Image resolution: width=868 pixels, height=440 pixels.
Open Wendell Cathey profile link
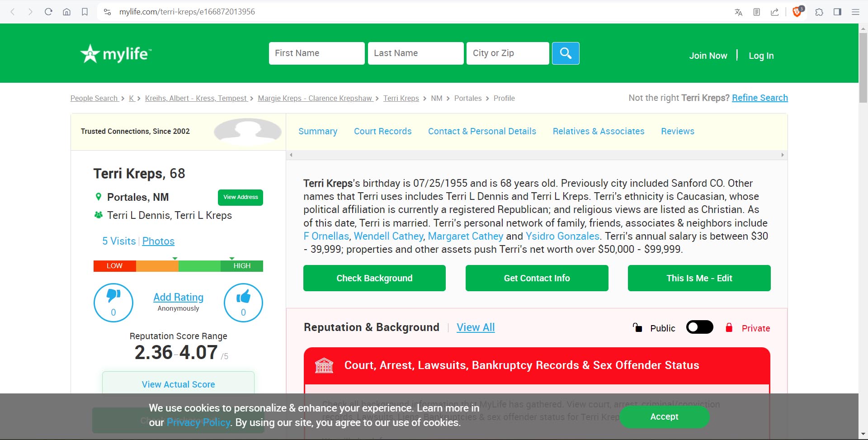(x=388, y=236)
